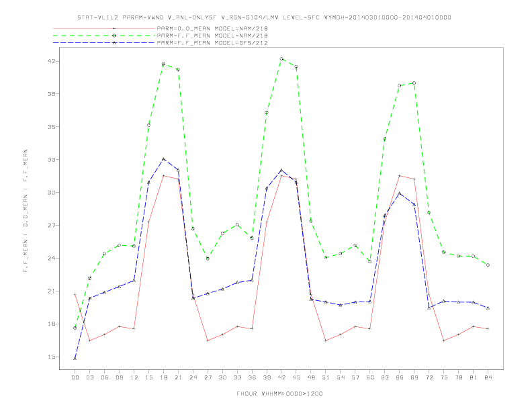Image resolution: width=532 pixels, height=411 pixels.
Task: Click x-axis forecast hour label 33
Action: [x=237, y=377]
